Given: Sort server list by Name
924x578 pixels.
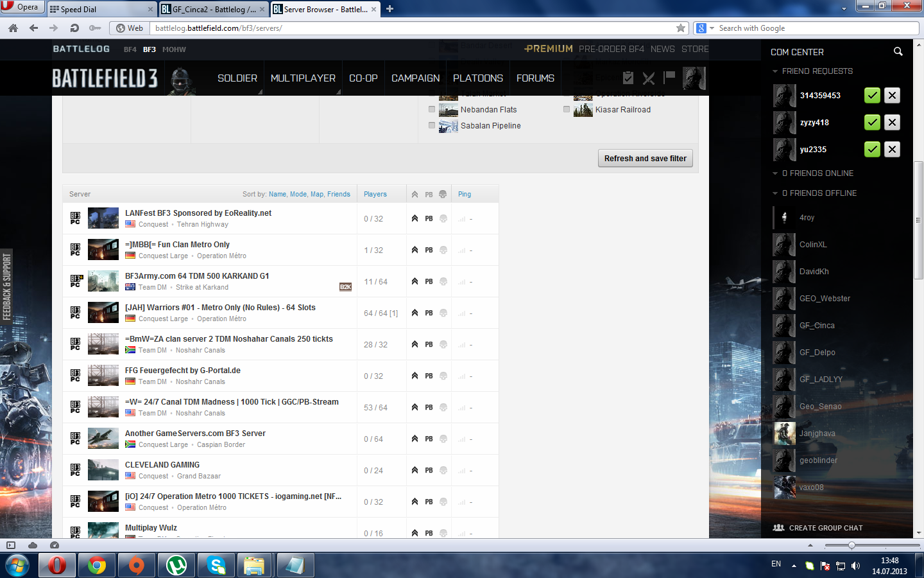Looking at the screenshot, I should pyautogui.click(x=278, y=194).
